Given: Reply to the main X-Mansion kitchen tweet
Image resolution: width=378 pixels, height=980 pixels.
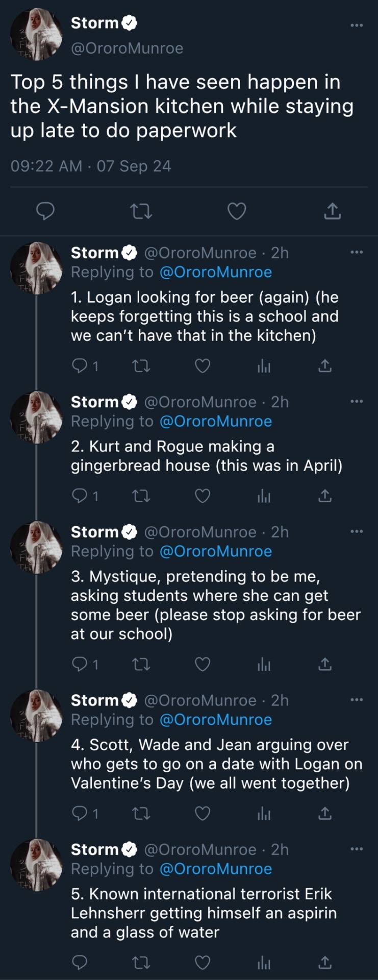Looking at the screenshot, I should pos(45,211).
